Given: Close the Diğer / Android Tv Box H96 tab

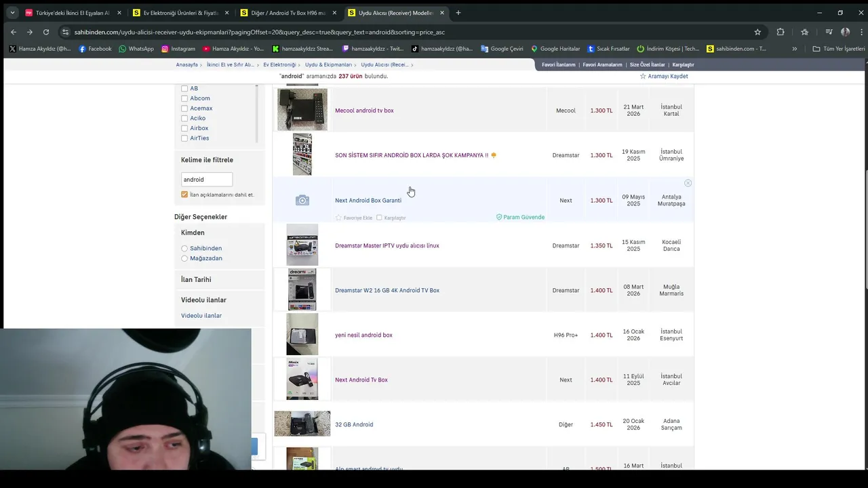Looking at the screenshot, I should pos(334,13).
